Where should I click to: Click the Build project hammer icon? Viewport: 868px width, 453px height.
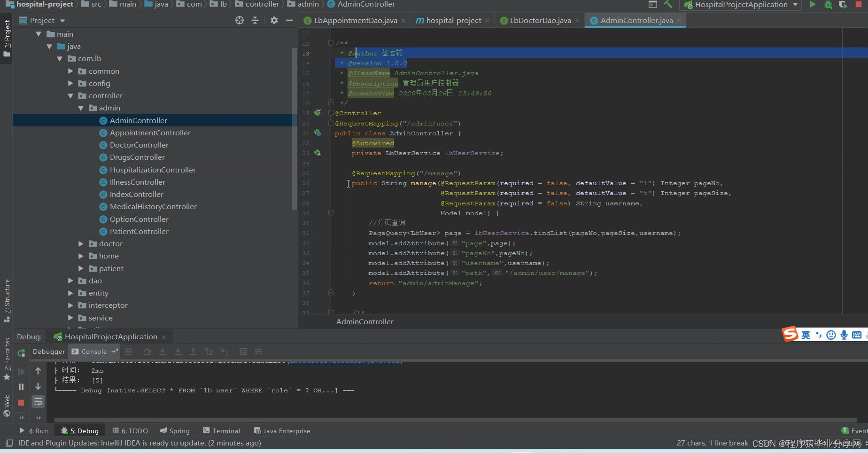coord(668,5)
